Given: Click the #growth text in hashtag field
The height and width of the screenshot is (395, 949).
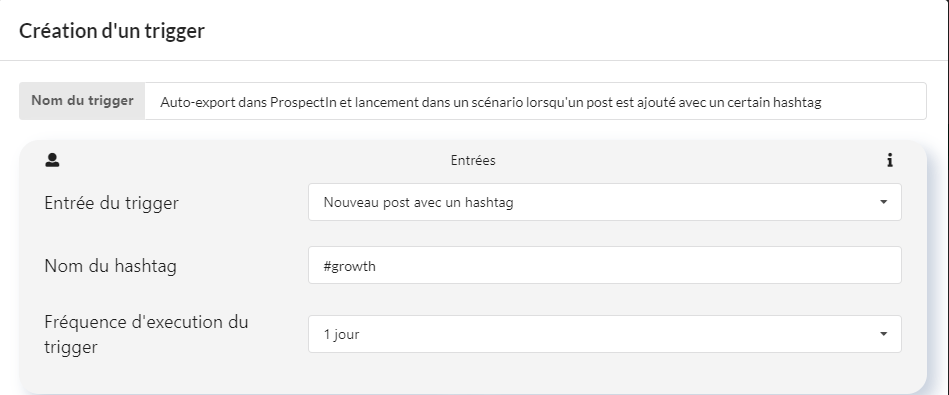Looking at the screenshot, I should point(350,266).
